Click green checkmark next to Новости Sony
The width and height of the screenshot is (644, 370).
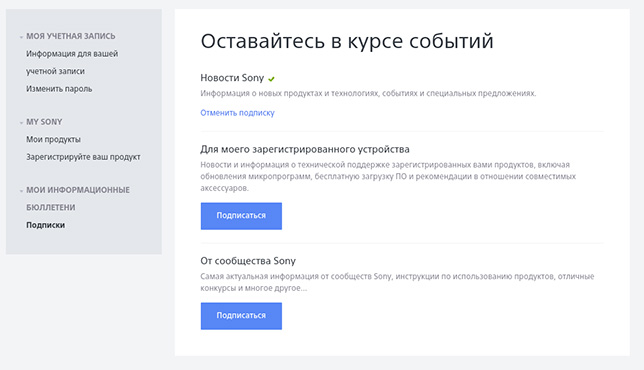tap(271, 78)
